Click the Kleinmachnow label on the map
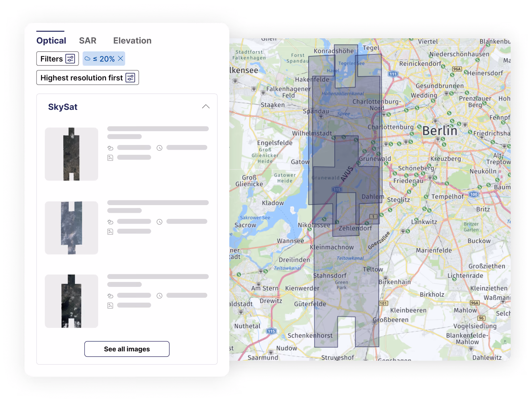 point(332,247)
